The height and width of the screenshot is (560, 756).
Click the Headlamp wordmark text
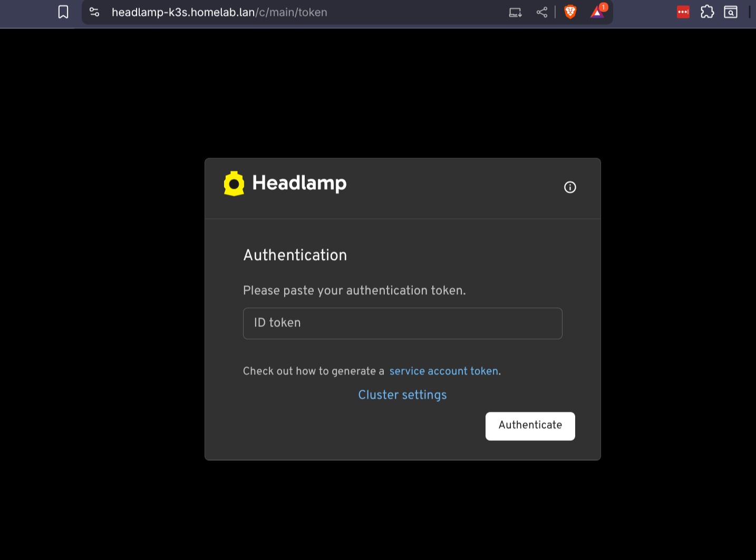[x=299, y=183]
